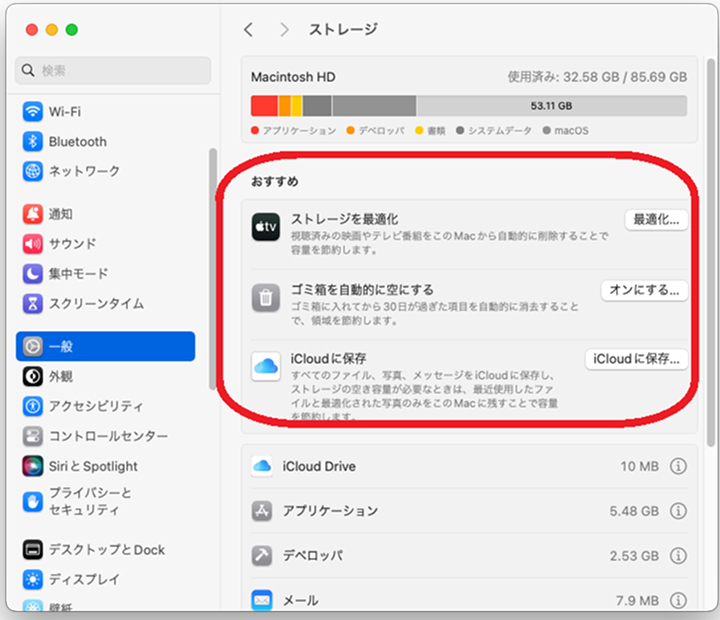Click the メール envelope icon

pos(262,600)
